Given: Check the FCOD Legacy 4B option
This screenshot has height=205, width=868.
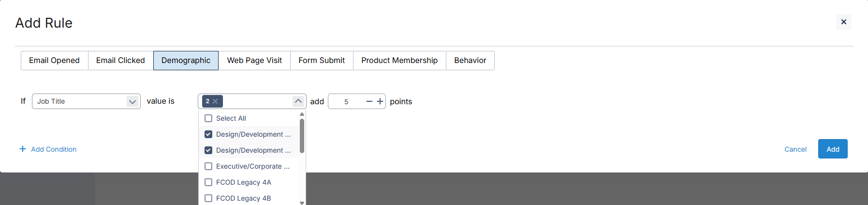Looking at the screenshot, I should [x=208, y=198].
